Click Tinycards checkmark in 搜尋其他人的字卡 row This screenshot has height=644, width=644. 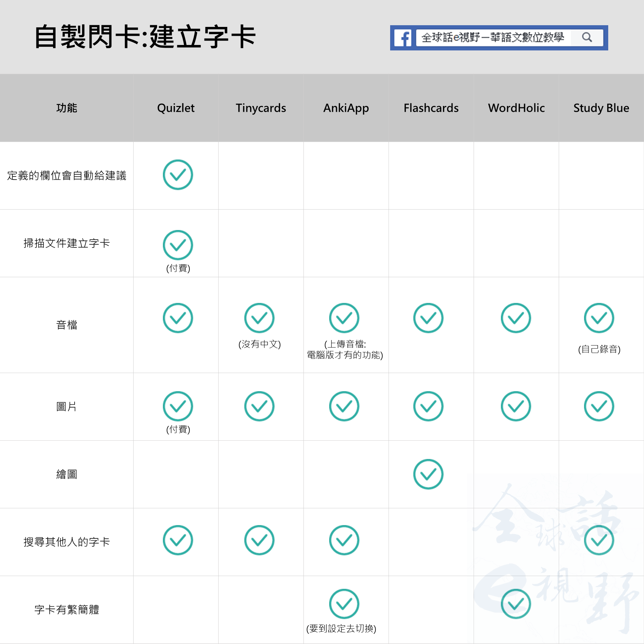tap(259, 540)
